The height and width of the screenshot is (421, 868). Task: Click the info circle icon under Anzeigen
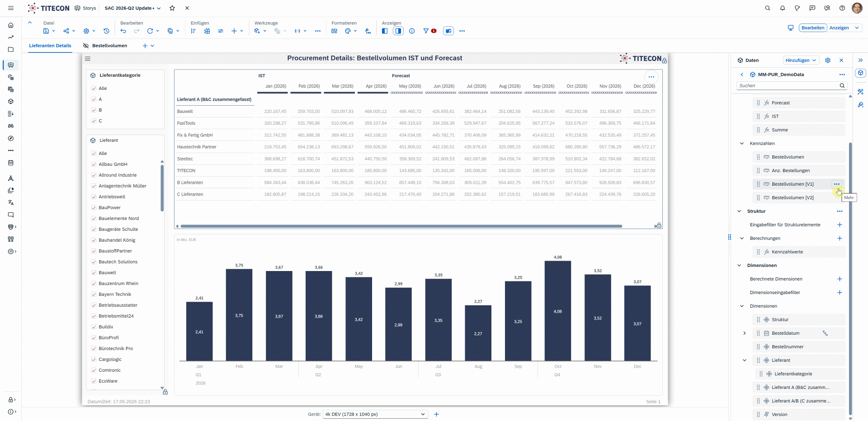click(x=412, y=31)
